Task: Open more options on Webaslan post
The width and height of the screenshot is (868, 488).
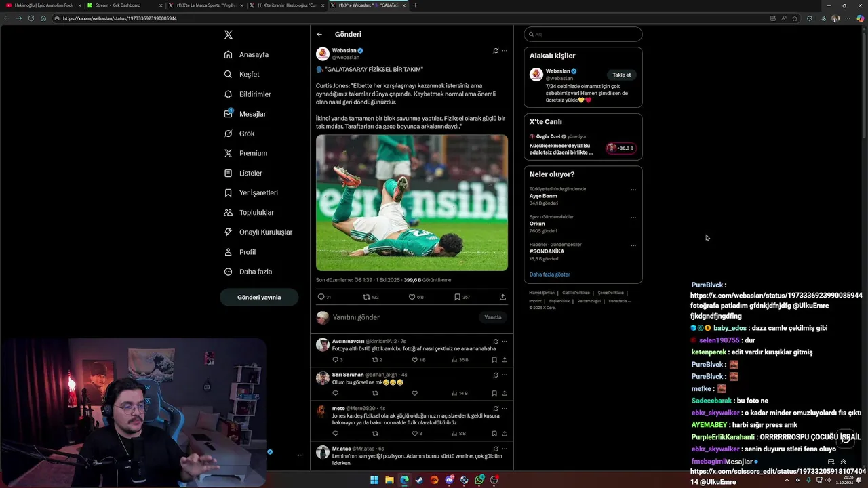Action: pyautogui.click(x=505, y=50)
